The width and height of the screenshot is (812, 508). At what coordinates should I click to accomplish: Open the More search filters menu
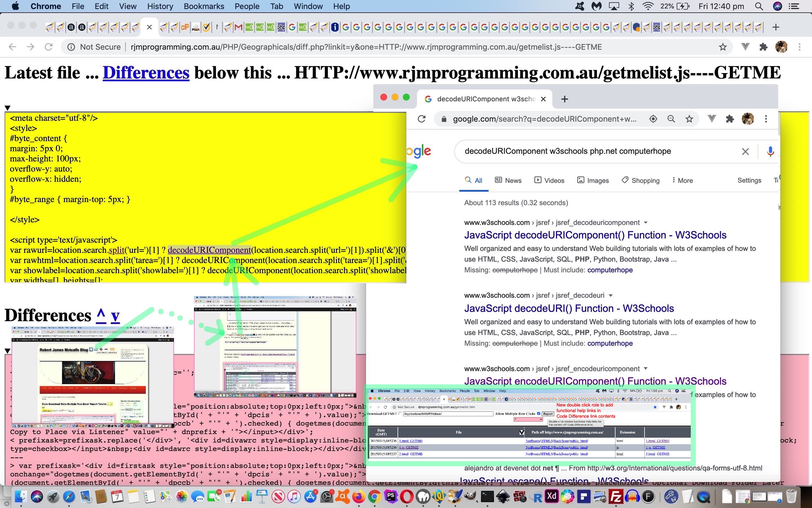tap(683, 180)
